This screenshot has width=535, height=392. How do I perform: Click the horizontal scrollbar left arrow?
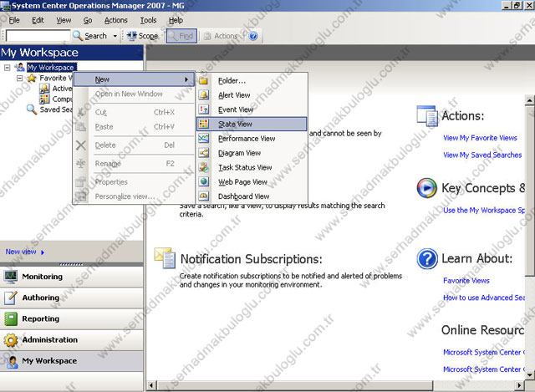(151, 385)
